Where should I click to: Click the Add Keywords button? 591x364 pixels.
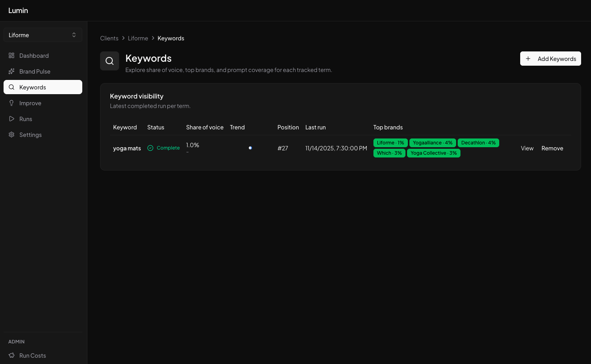550,59
